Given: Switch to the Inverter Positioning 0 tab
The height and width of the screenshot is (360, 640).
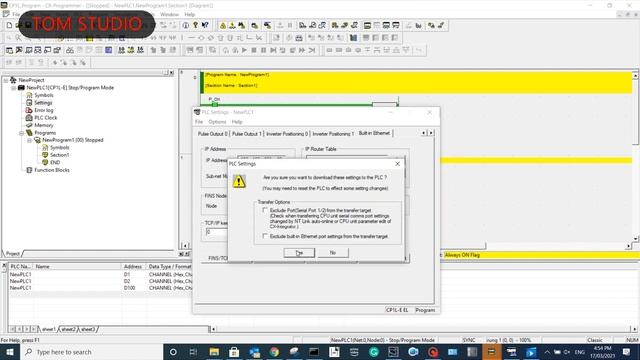Looking at the screenshot, I should pos(287,134).
